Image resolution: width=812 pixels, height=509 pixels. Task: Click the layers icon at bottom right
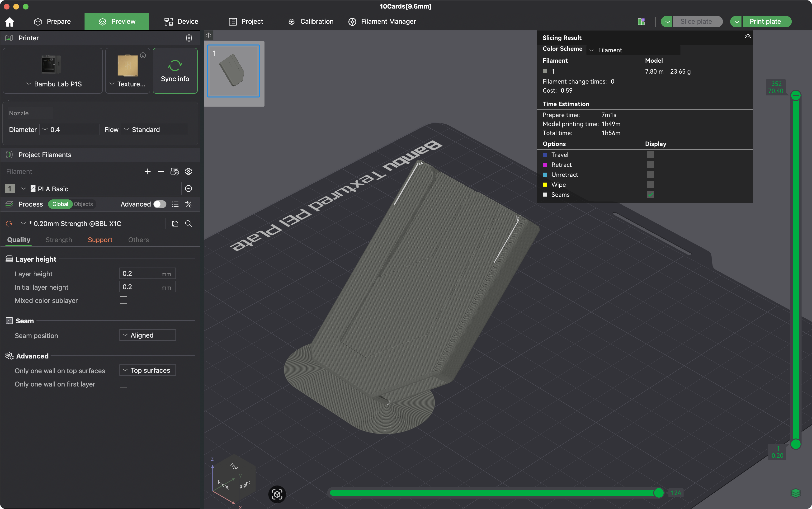coord(796,493)
